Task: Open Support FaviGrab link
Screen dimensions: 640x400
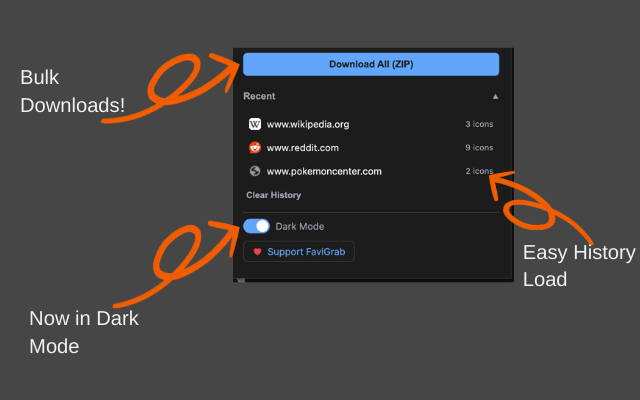Action: pyautogui.click(x=299, y=251)
